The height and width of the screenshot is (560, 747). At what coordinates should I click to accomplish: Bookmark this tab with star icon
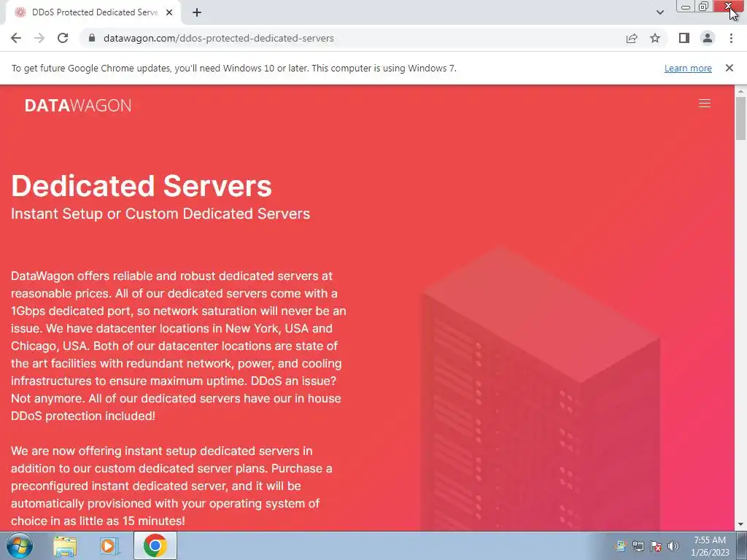656,38
